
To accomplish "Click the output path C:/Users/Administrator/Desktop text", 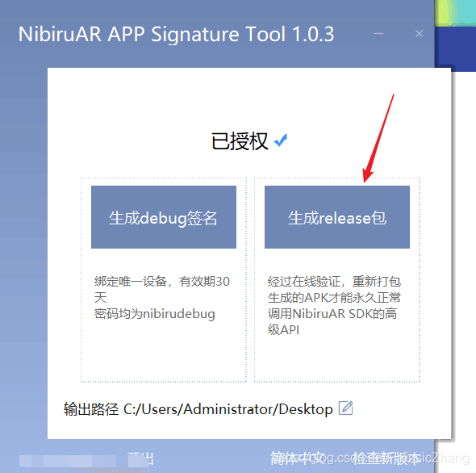I will (x=228, y=409).
